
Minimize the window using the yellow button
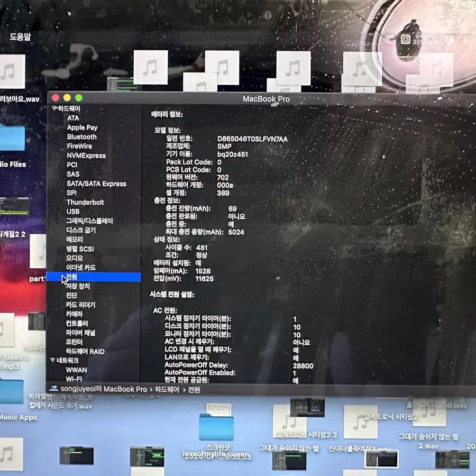[x=67, y=97]
